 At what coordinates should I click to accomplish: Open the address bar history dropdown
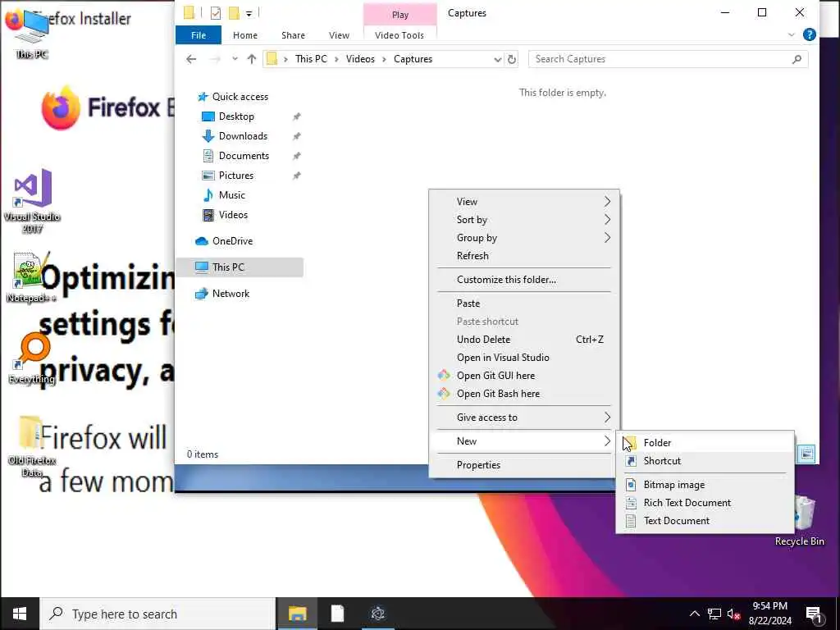point(497,59)
